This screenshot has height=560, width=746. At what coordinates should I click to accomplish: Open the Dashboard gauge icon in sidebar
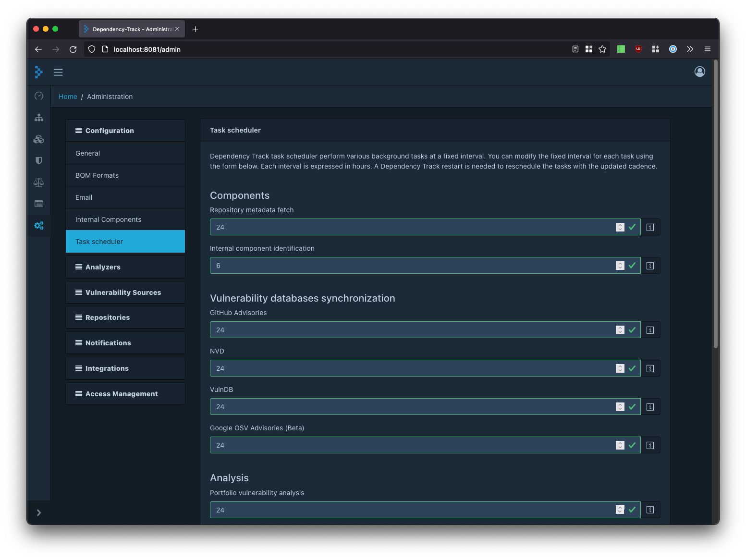tap(39, 96)
